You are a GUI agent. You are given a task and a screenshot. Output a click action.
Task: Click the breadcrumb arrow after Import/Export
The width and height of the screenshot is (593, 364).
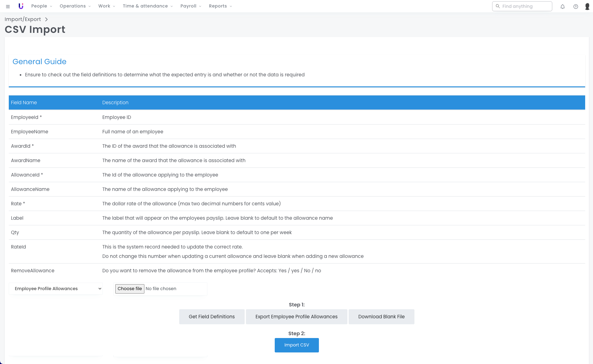pyautogui.click(x=46, y=19)
